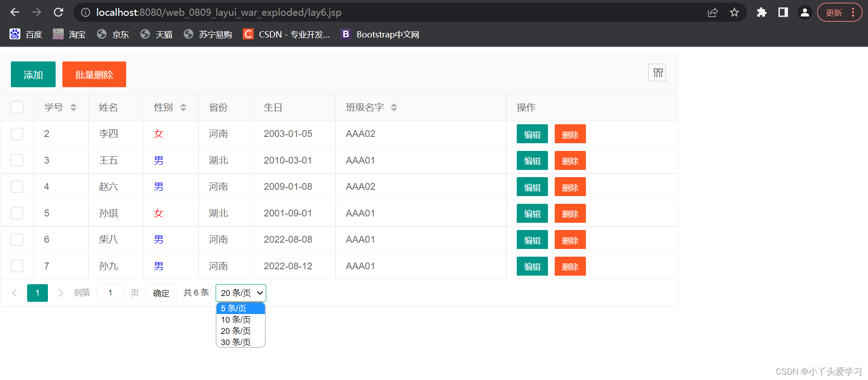Delete the 孙琪 record
The height and width of the screenshot is (380, 868).
(570, 213)
